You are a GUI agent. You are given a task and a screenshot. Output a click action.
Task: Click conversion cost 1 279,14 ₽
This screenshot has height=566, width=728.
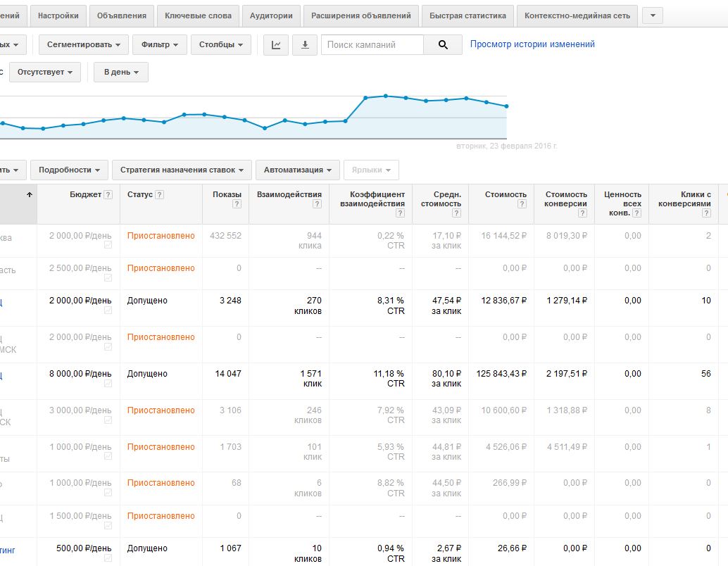pos(567,301)
